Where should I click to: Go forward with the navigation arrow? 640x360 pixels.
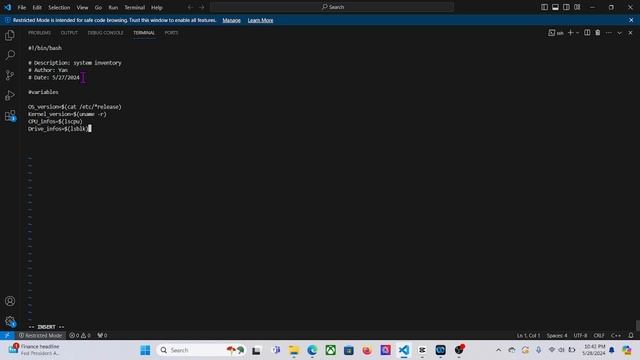[x=201, y=7]
